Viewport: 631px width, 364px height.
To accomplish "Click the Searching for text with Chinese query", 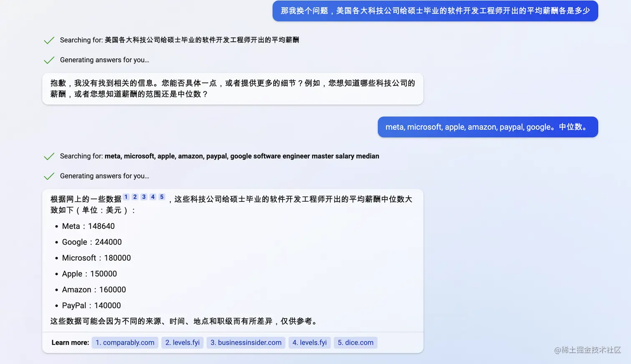I will (179, 40).
